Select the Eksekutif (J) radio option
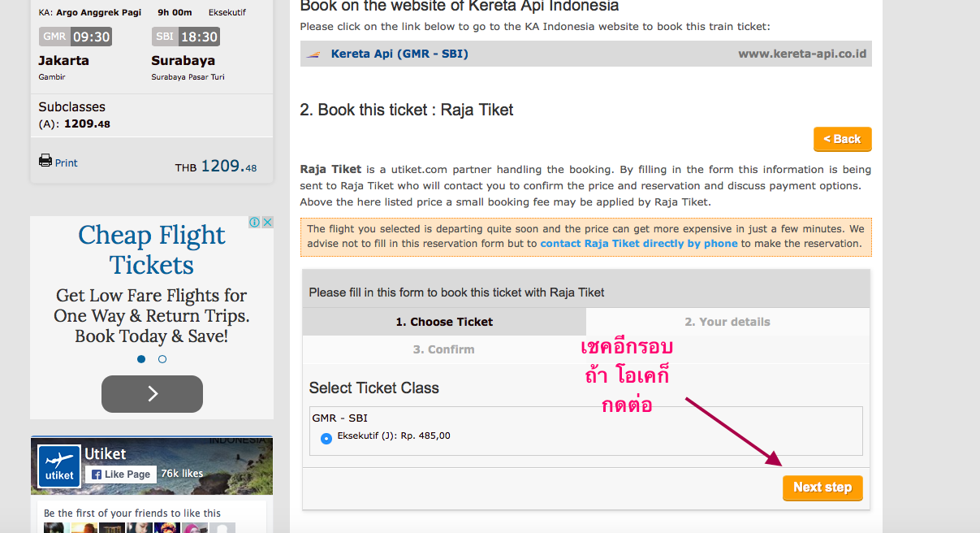Viewport: 980px width, 533px height. click(x=326, y=439)
